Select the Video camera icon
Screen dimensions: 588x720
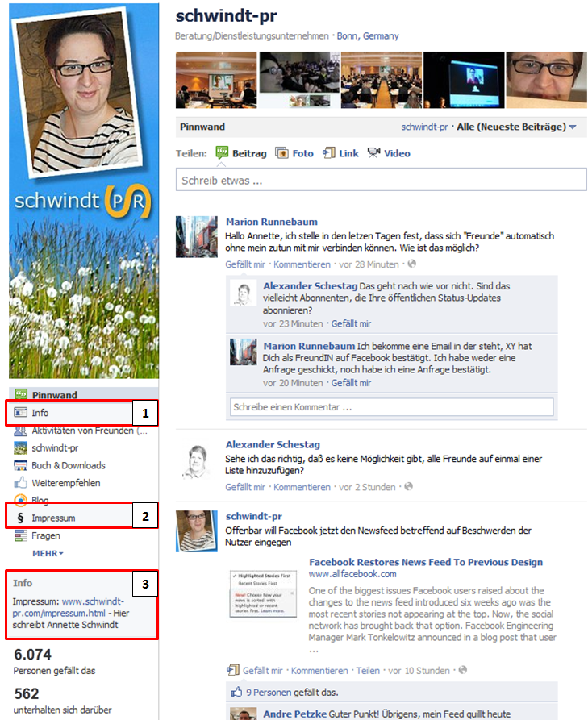pyautogui.click(x=374, y=152)
